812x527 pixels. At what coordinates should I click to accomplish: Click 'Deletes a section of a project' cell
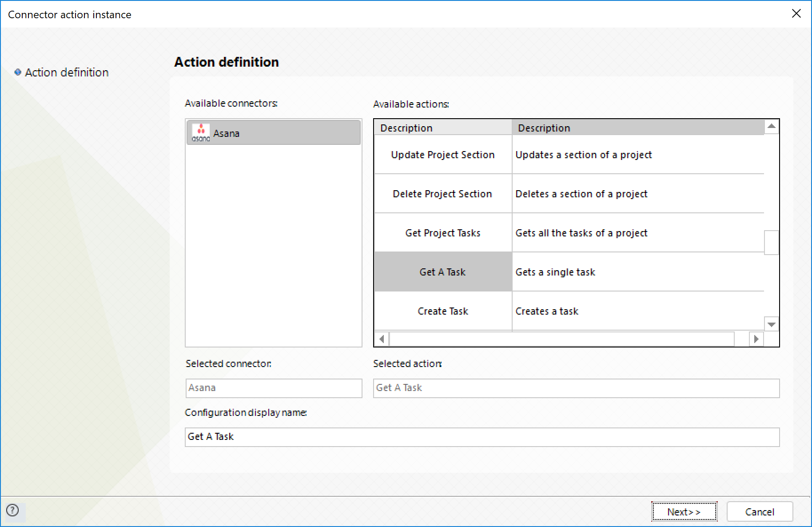(638, 193)
